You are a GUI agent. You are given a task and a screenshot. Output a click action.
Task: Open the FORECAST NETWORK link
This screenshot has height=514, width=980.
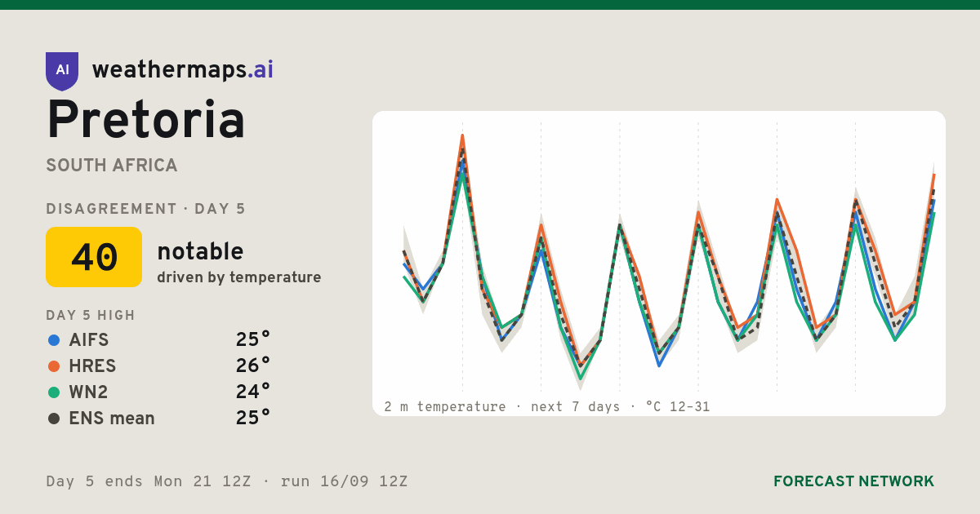tap(853, 481)
